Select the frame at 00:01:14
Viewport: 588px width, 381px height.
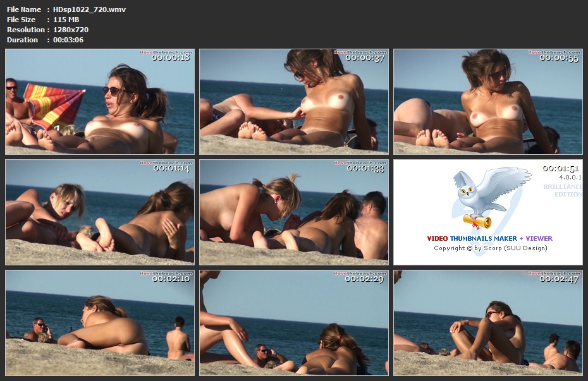click(100, 212)
